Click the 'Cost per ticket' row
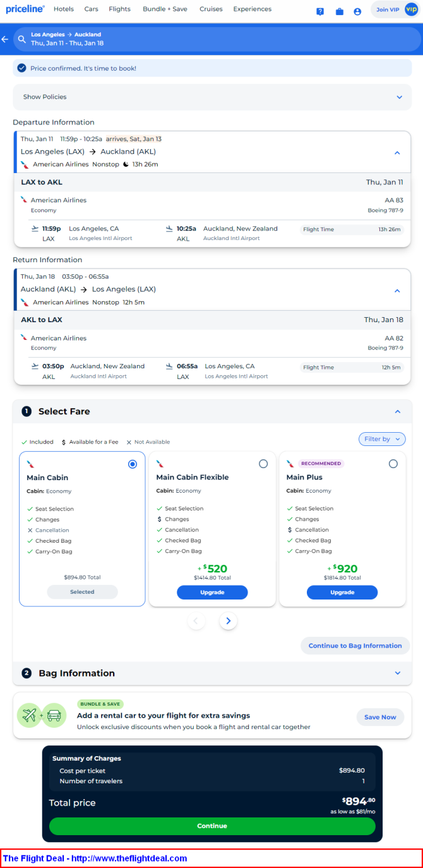 click(x=212, y=771)
